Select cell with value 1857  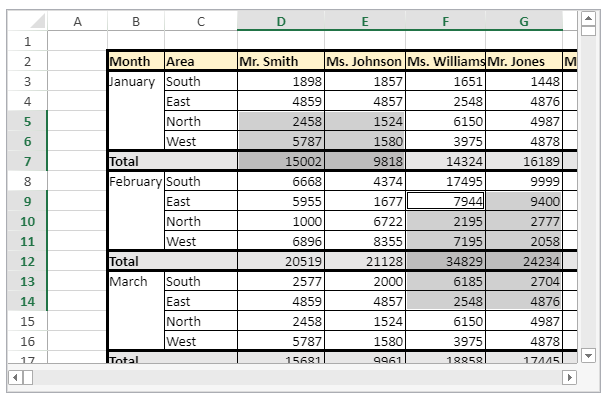(365, 81)
